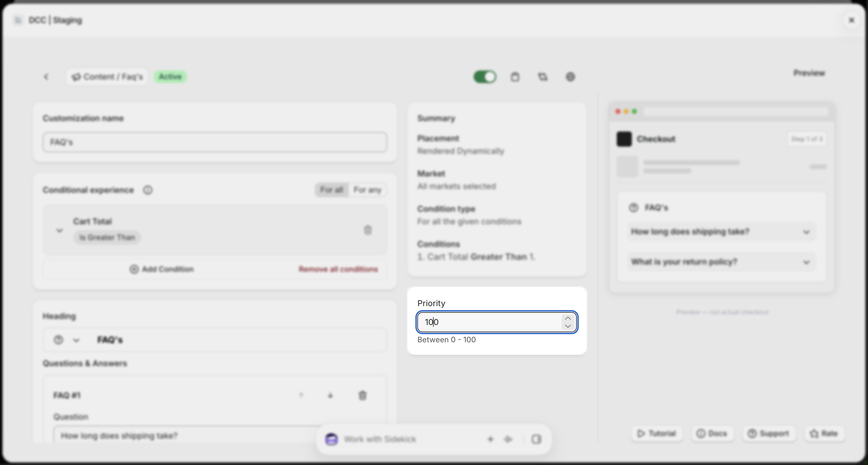Delete FAQ #1 with trash icon
This screenshot has height=465, width=868.
point(362,395)
